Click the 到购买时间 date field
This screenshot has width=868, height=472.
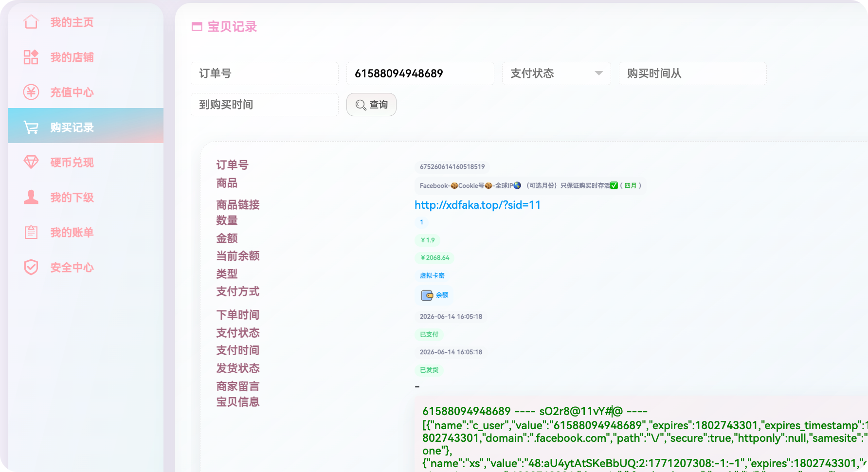coord(265,105)
